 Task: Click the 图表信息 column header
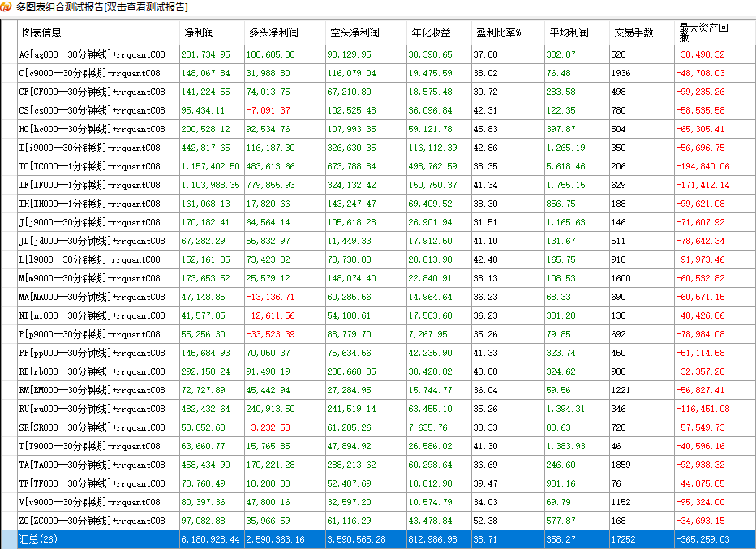(x=98, y=32)
